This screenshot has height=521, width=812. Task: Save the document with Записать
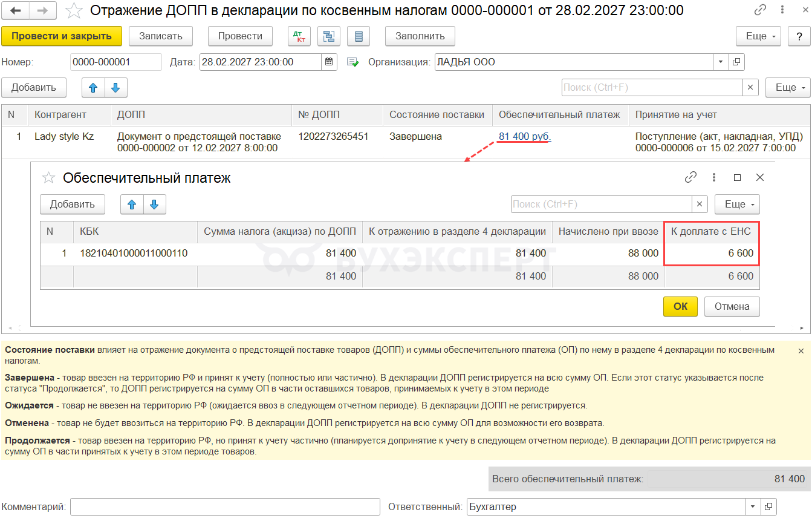(x=161, y=36)
